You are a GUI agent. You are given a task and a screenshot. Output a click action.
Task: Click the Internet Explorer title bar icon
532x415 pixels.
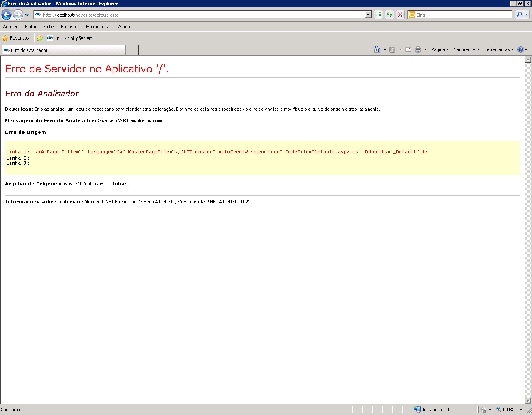(x=4, y=4)
